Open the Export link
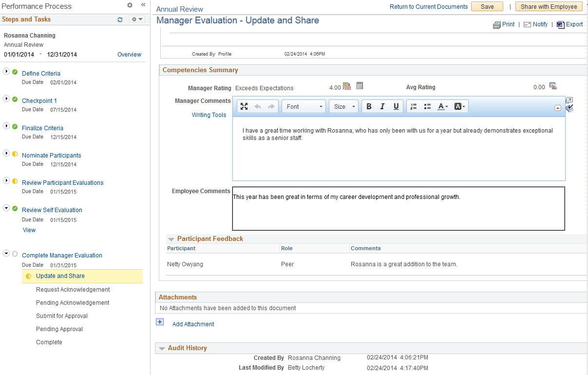 pos(574,24)
